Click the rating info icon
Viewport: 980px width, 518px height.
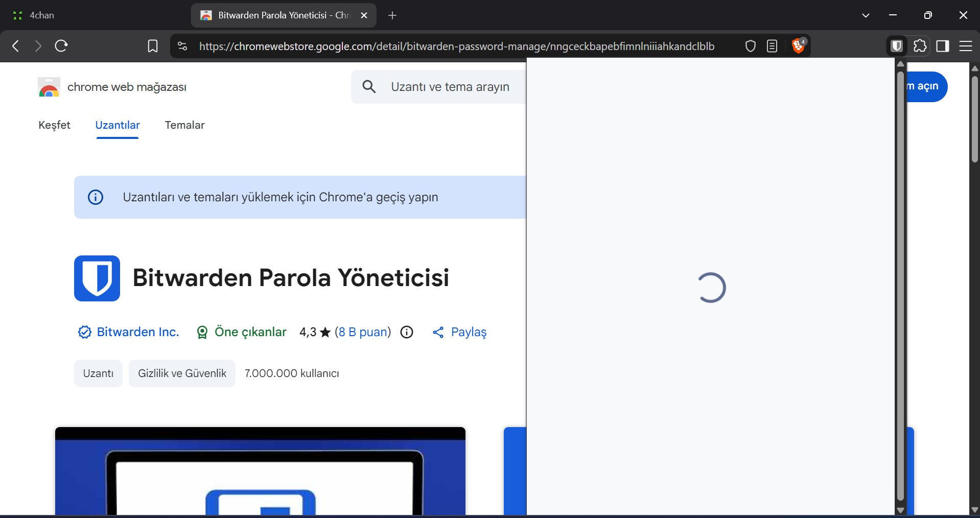[x=407, y=332]
